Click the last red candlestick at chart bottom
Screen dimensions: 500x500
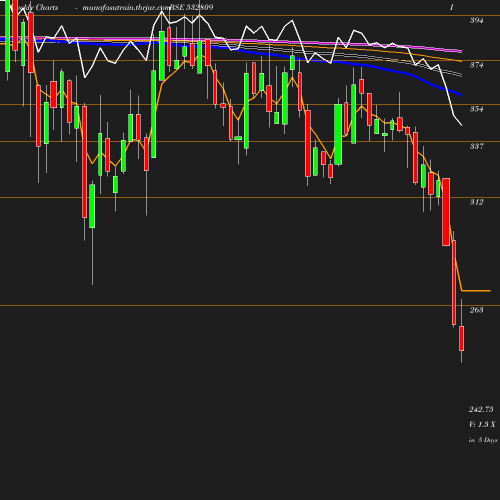pyautogui.click(x=462, y=338)
